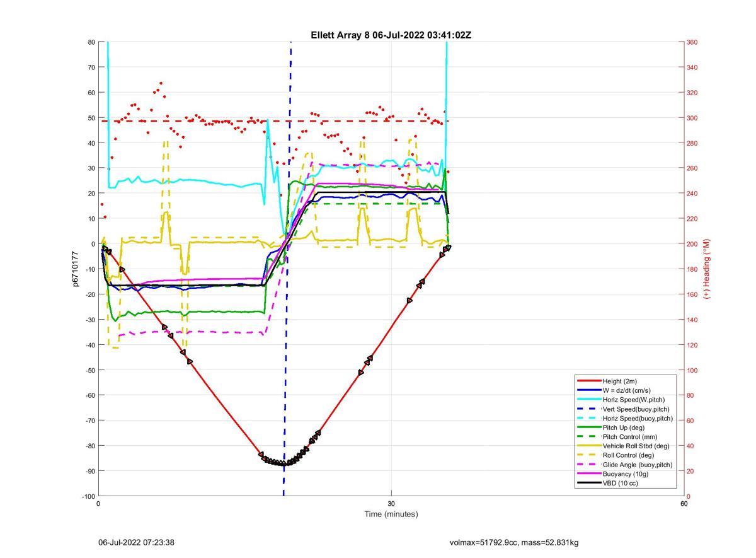This screenshot has width=756, height=558.
Task: Click the 'volmax=51792.9cc, mass=52.831kg' footer text
Action: coord(513,542)
